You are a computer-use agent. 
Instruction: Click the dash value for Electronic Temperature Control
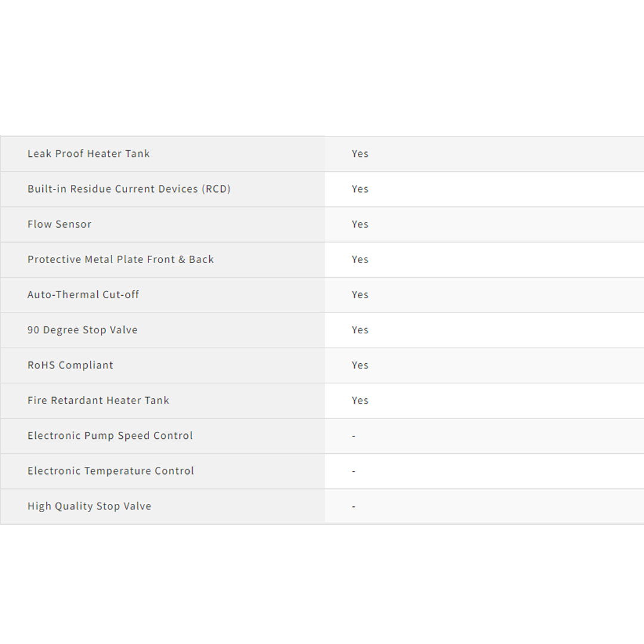coord(354,471)
